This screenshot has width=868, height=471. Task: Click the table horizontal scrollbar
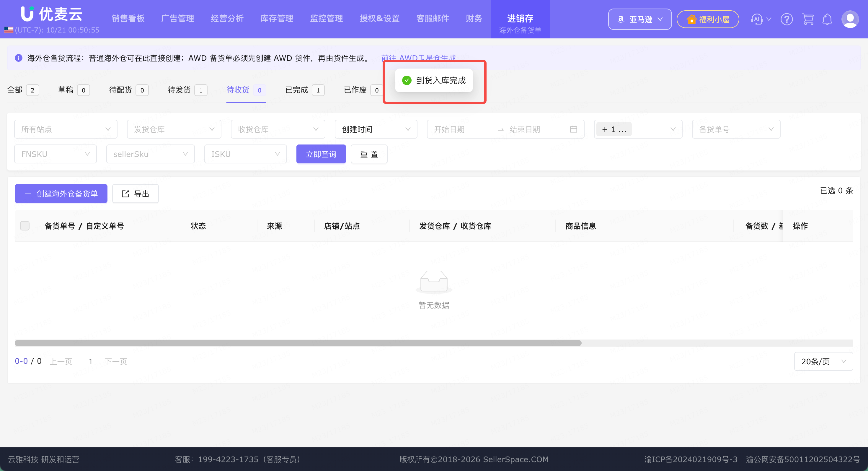298,343
